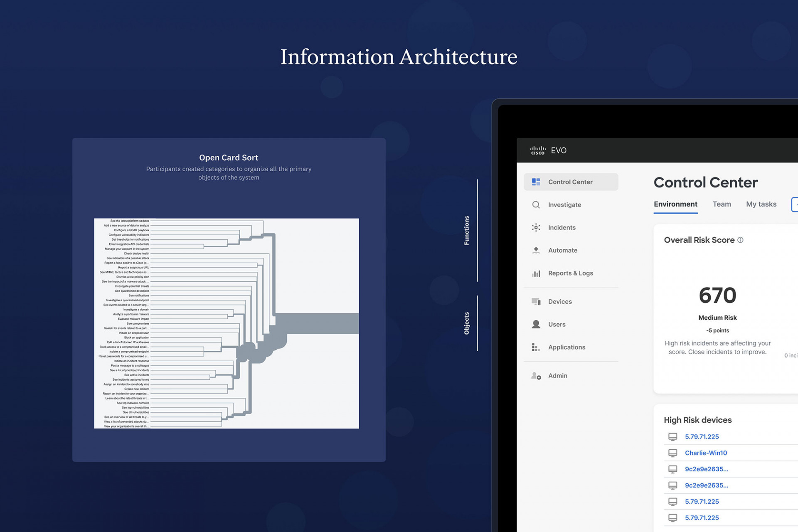Open the Users person icon

(536, 324)
